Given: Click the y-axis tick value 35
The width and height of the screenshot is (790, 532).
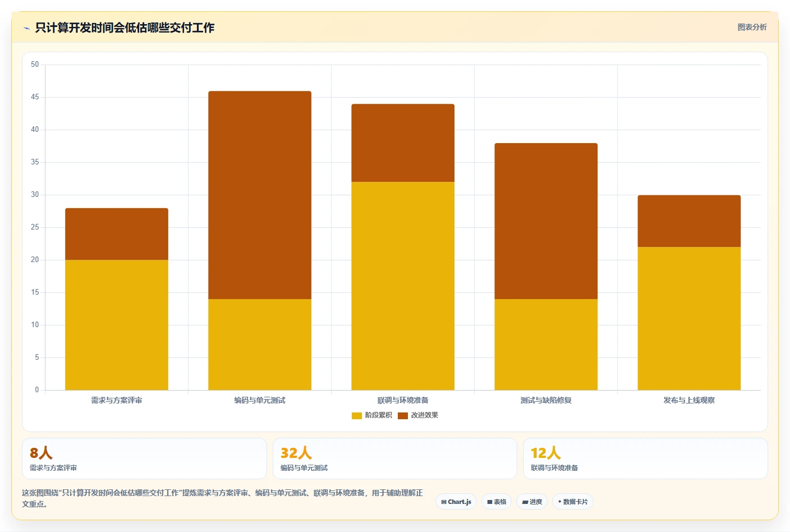Looking at the screenshot, I should coord(35,162).
